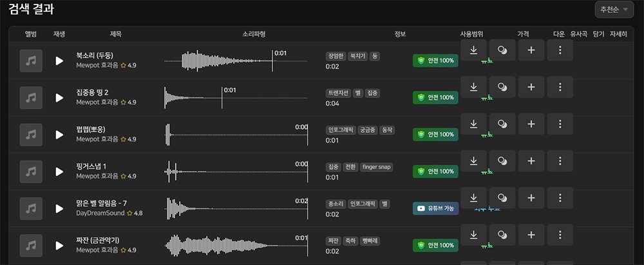This screenshot has width=644, height=265.
Task: Open the 짜잔 (금관악기) title
Action: tap(98, 240)
